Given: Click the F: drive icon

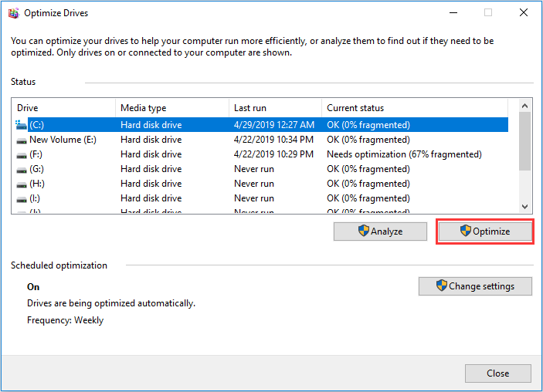Looking at the screenshot, I should tap(22, 155).
